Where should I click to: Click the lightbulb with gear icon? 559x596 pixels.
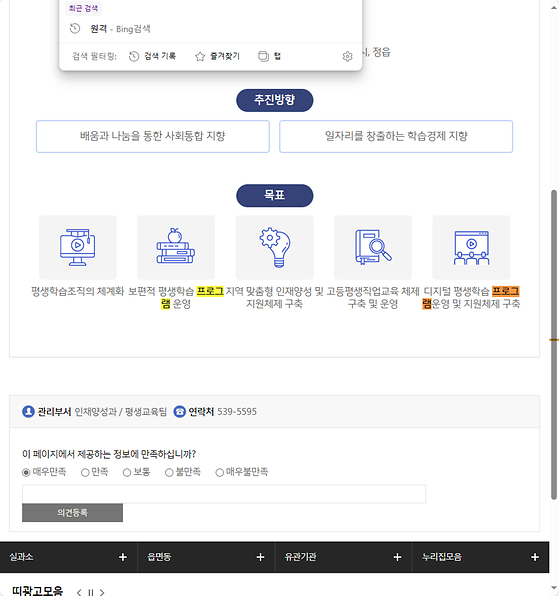275,247
